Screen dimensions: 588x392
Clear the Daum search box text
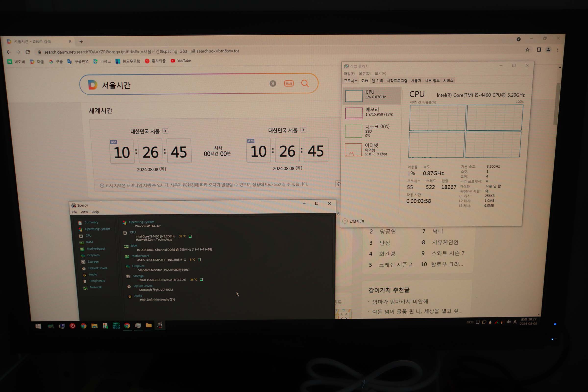273,84
